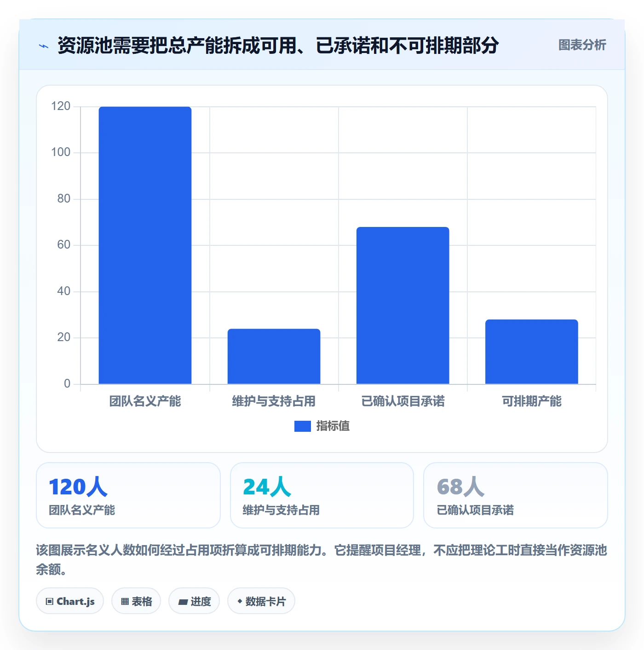644x650 pixels.
Task: Click the lightning icon beside the title
Action: 44,46
